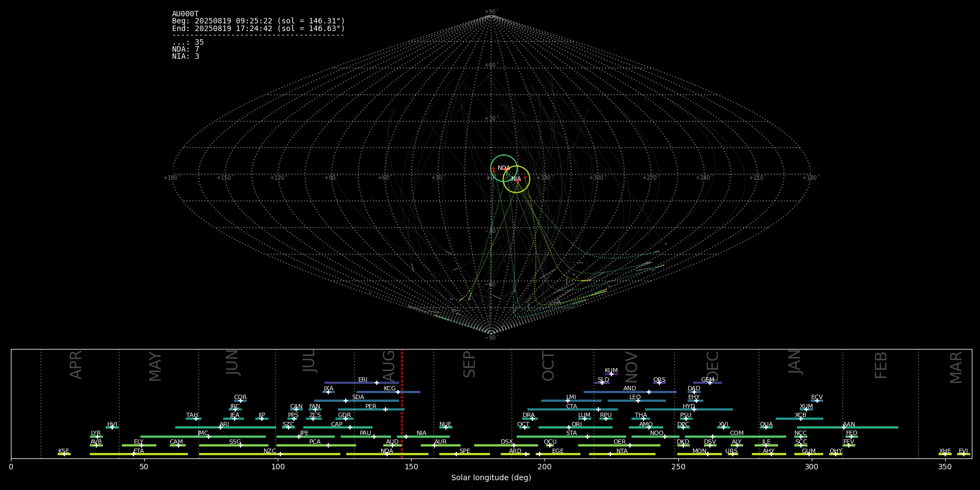
Task: Click the AU000T station title text
Action: pyautogui.click(x=186, y=14)
